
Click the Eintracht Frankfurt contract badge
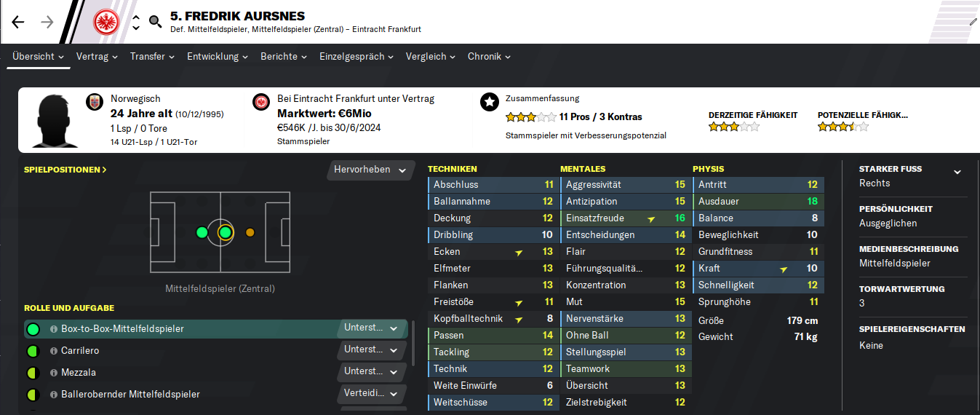(261, 102)
